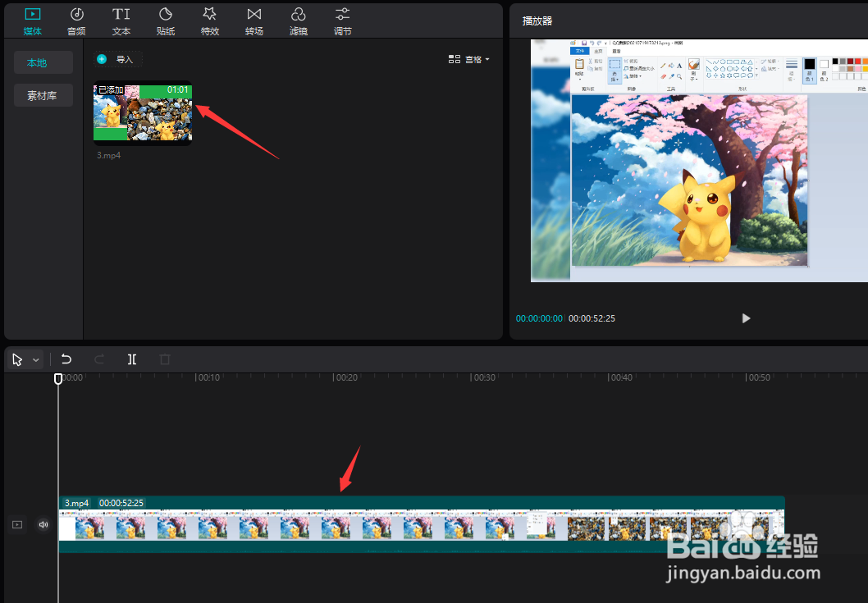The width and height of the screenshot is (868, 603).
Task: Select the 3.mp4 media thumbnail
Action: [x=143, y=113]
